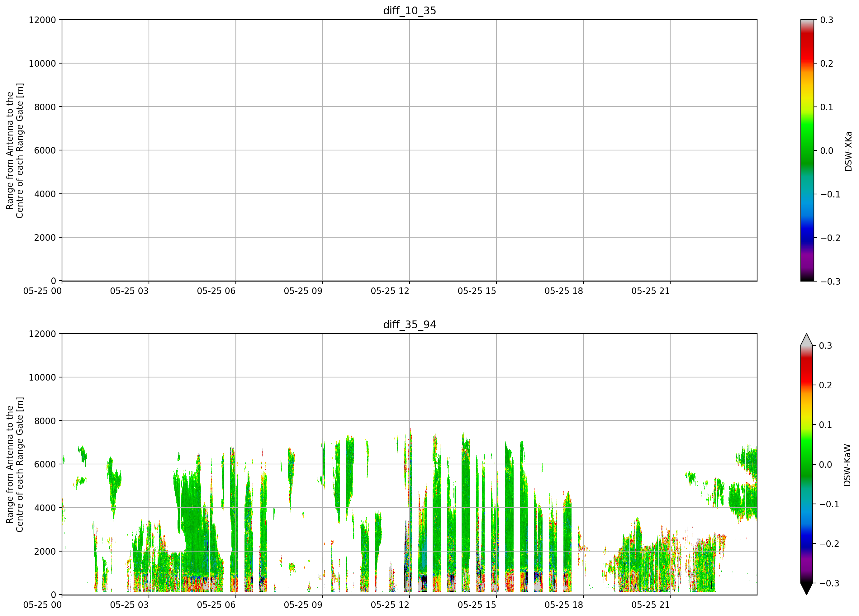Click the diff_10_35 plot title

[x=410, y=11]
